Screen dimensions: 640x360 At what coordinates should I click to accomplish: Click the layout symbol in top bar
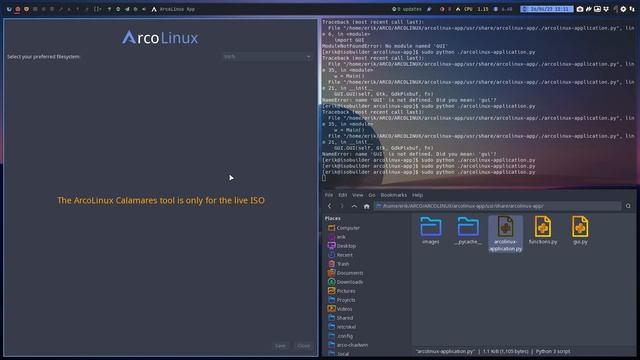tap(98, 9)
